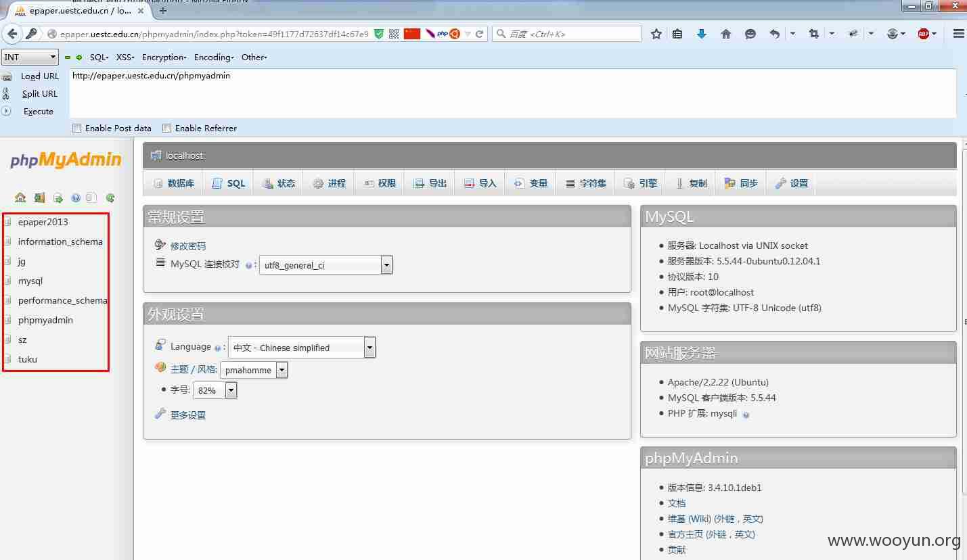Open the utf8_general_ci collation dropdown

(325, 265)
